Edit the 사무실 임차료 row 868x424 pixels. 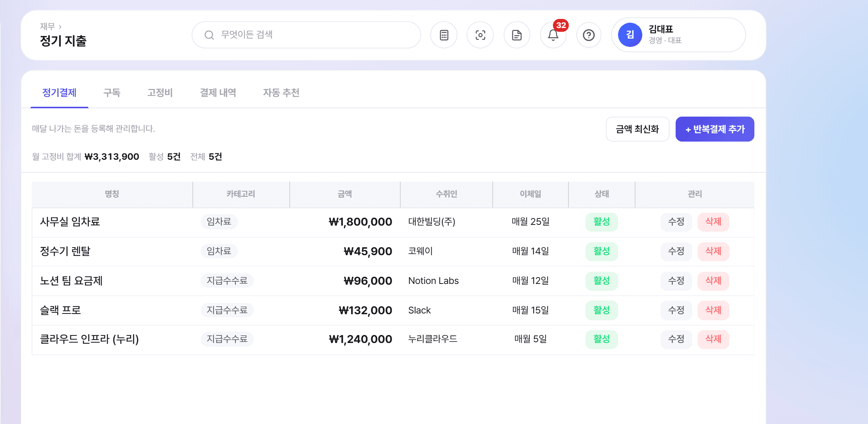click(x=676, y=222)
